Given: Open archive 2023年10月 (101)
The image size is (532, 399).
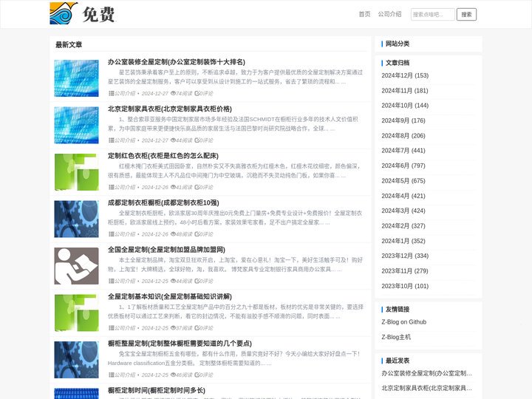Looking at the screenshot, I should click(405, 286).
